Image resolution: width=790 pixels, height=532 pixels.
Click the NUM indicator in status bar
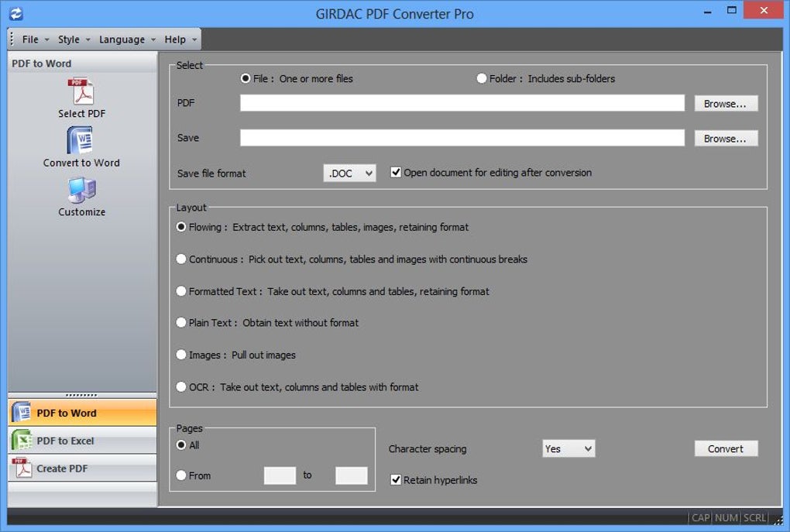(x=726, y=517)
